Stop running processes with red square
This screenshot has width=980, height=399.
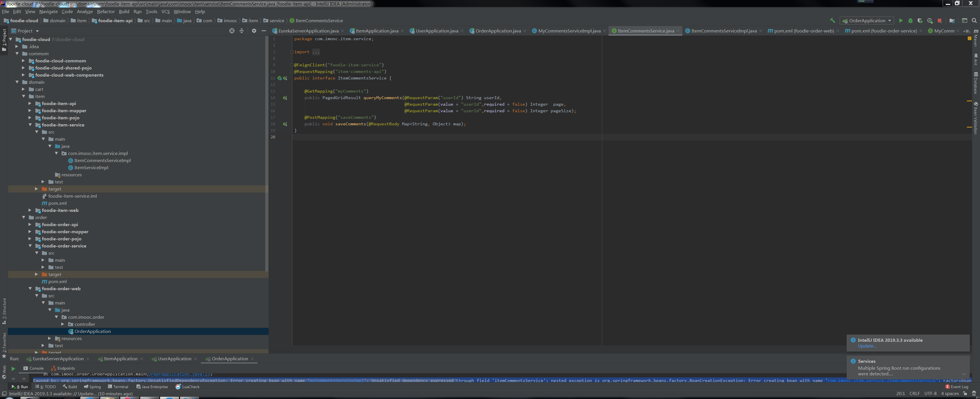(x=940, y=21)
